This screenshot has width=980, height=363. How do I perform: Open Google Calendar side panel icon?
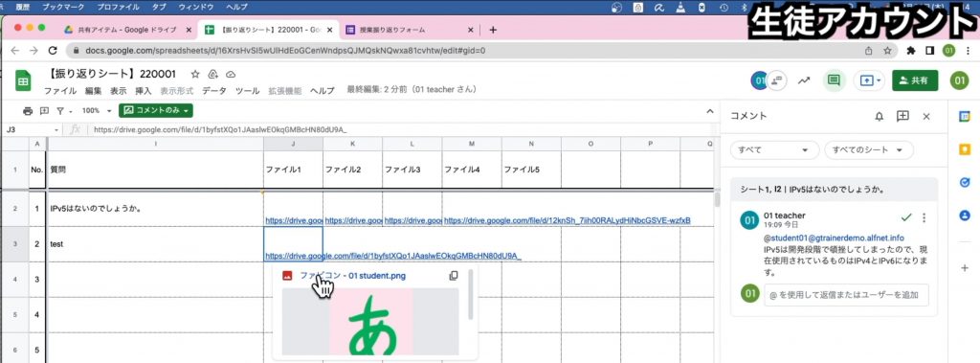(x=965, y=117)
